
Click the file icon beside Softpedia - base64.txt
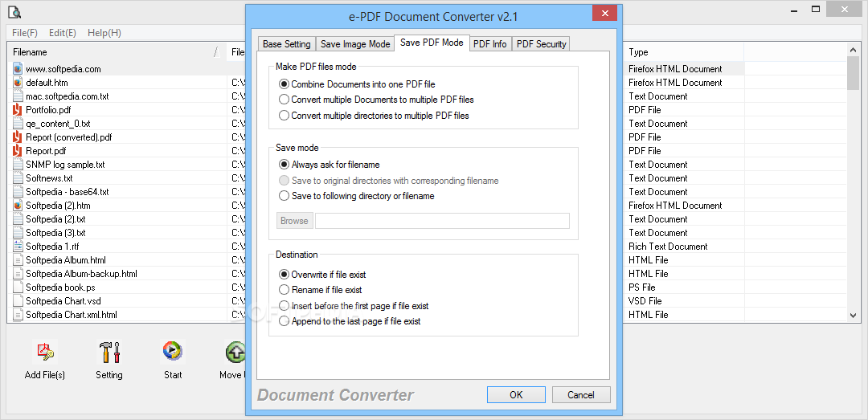(17, 192)
